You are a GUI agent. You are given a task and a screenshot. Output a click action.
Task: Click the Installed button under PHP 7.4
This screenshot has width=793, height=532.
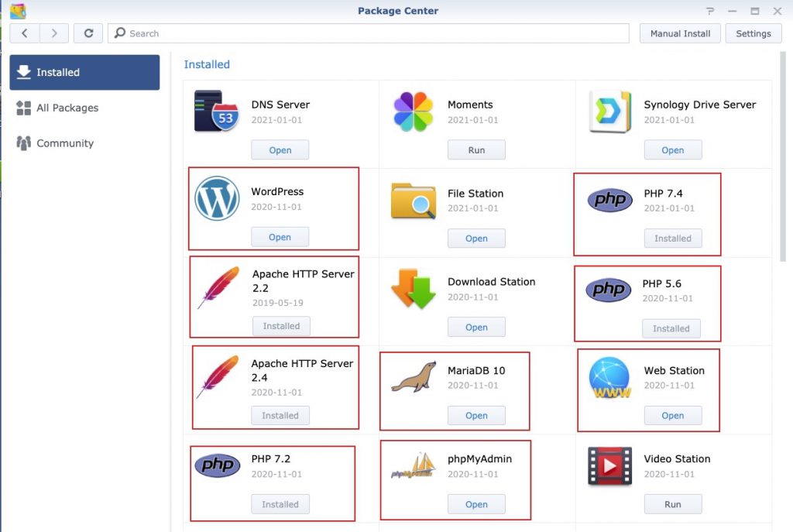coord(673,239)
